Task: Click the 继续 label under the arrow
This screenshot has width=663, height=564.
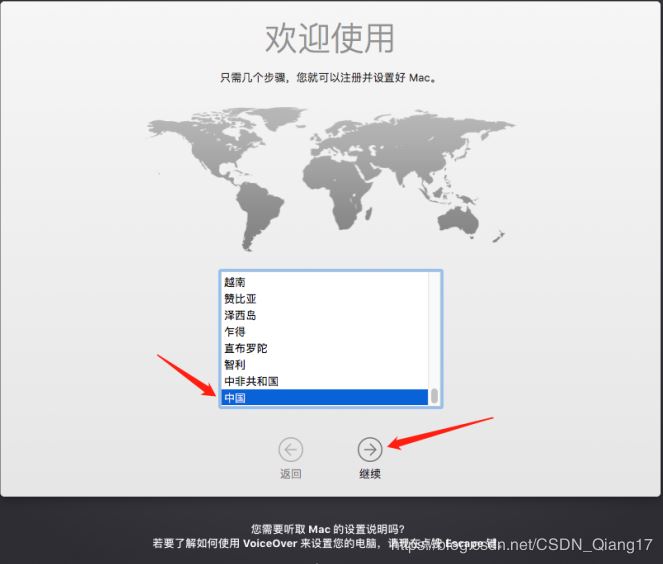Action: coord(369,473)
